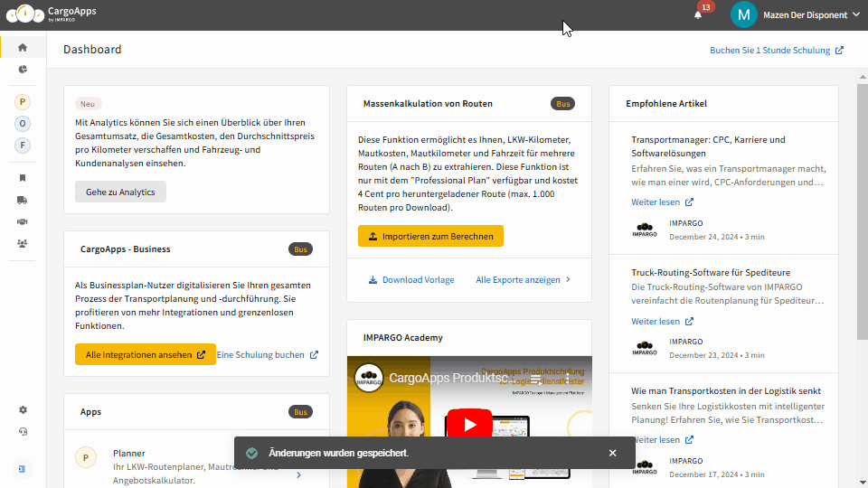The image size is (868, 488).
Task: Open 'Wie man Transportkosten in der Logistik senkt' title
Action: pos(726,391)
